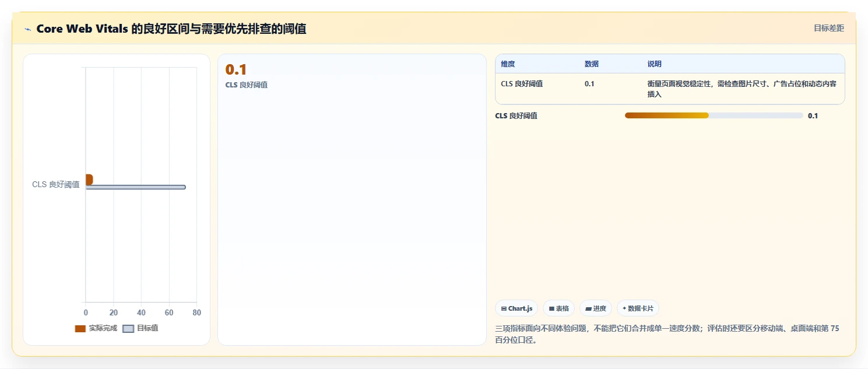868x369 pixels.
Task: Click the 数据 column header
Action: click(592, 64)
